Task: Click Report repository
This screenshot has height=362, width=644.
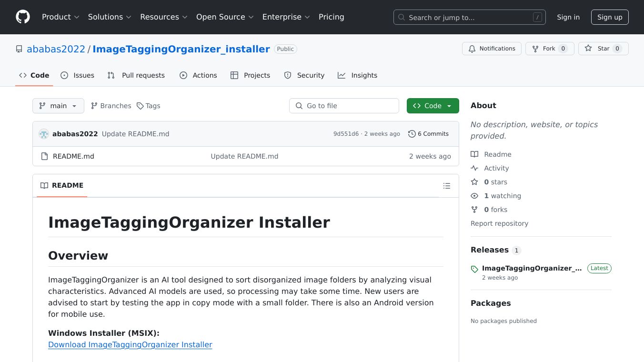Action: click(499, 223)
